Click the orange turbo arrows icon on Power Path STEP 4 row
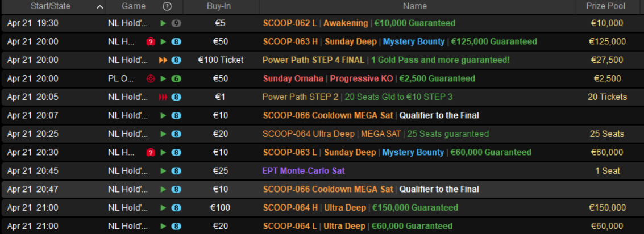The height and width of the screenshot is (234, 644). coord(163,60)
